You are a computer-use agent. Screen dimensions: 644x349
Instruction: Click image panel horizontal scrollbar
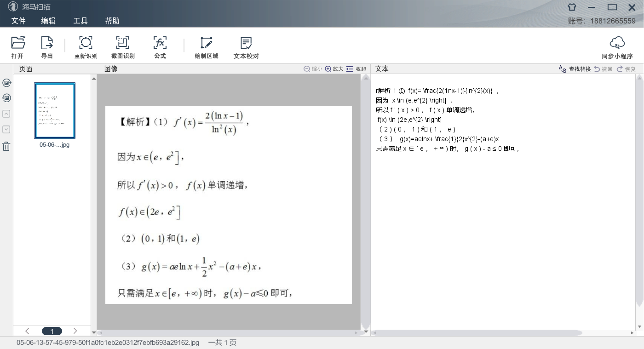[228, 332]
